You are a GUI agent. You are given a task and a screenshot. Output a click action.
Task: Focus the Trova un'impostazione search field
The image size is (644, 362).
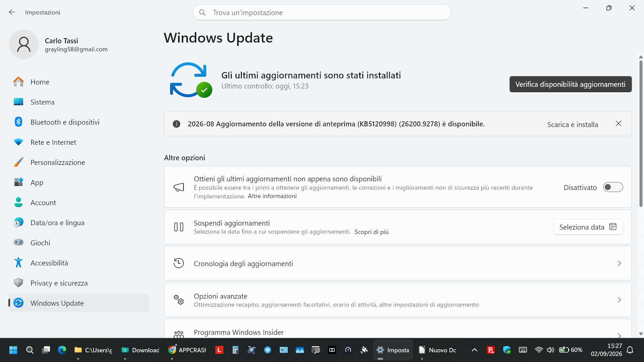tap(322, 12)
